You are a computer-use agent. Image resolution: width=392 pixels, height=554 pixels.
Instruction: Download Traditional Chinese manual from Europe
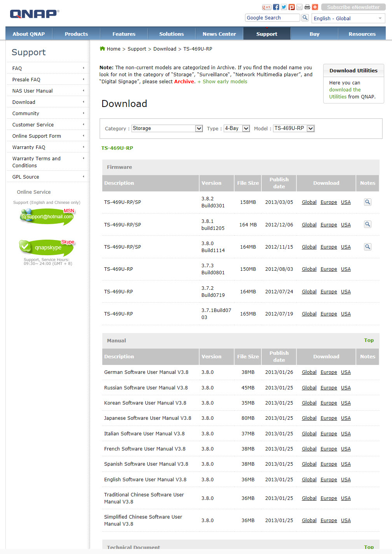coord(329,498)
